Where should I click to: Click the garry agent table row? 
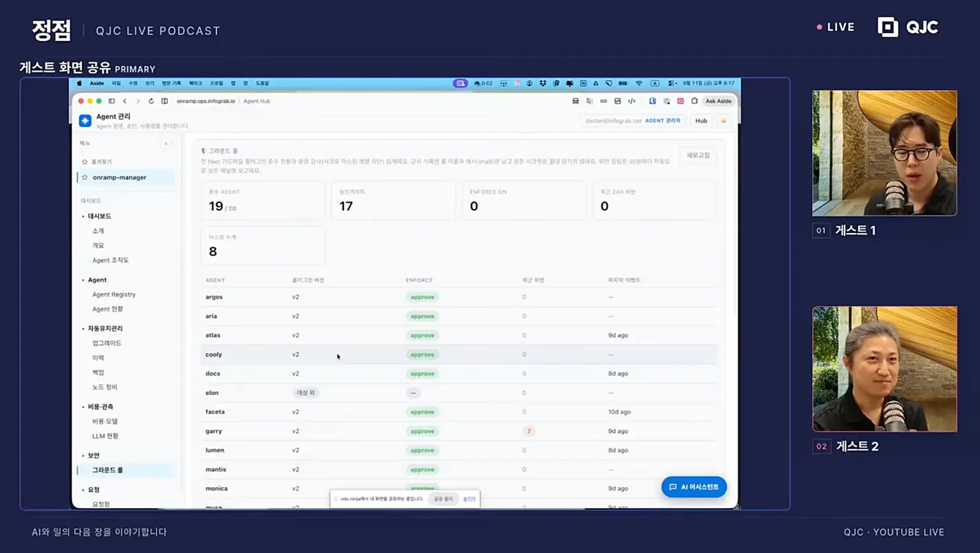tap(459, 431)
